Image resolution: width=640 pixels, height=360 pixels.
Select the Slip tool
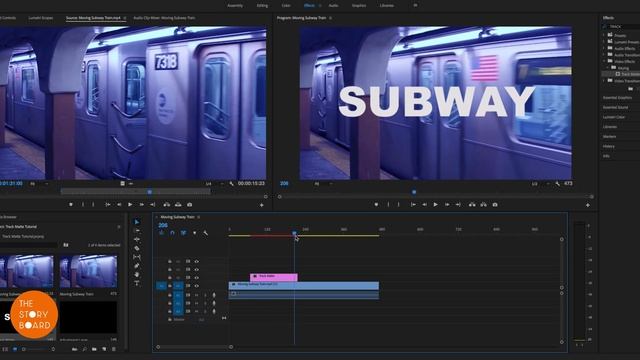tap(137, 257)
